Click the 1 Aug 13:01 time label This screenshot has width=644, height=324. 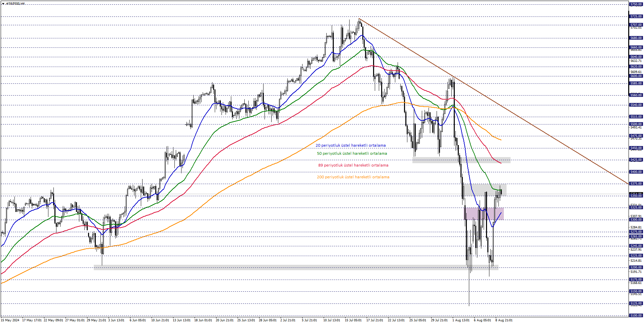[x=461, y=320]
